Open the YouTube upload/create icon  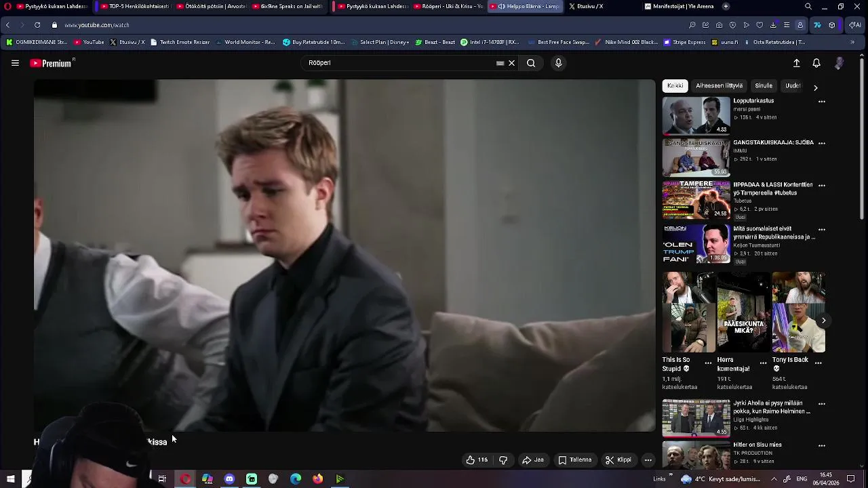[797, 63]
